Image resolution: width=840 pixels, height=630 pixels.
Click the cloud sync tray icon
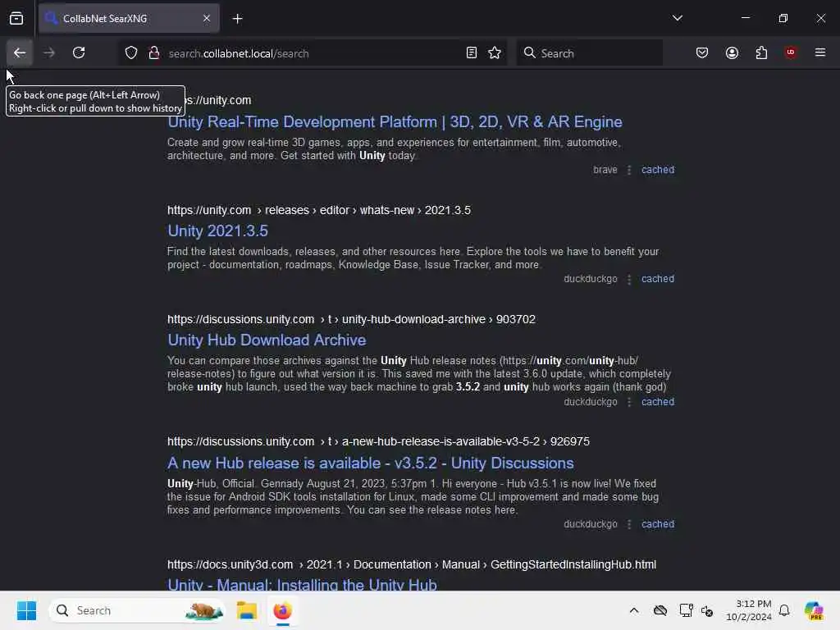660,610
